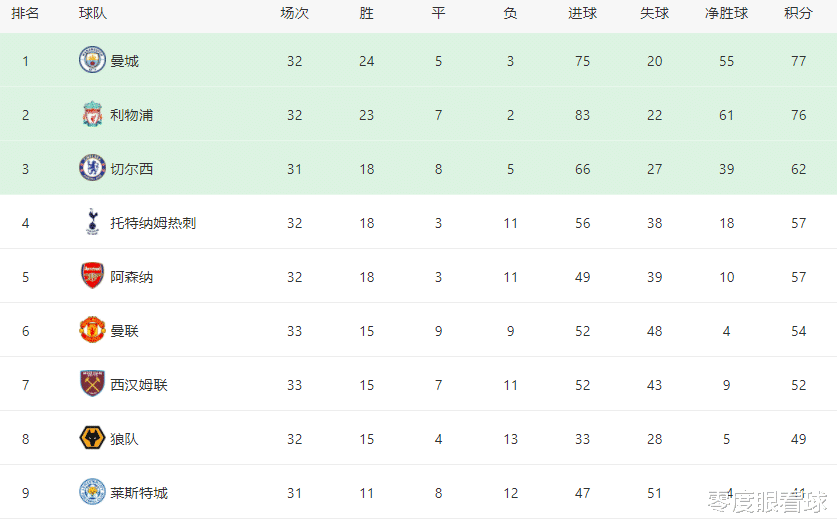Click the Leicester City fox crest
Image resolution: width=839 pixels, height=529 pixels.
pyautogui.click(x=92, y=492)
